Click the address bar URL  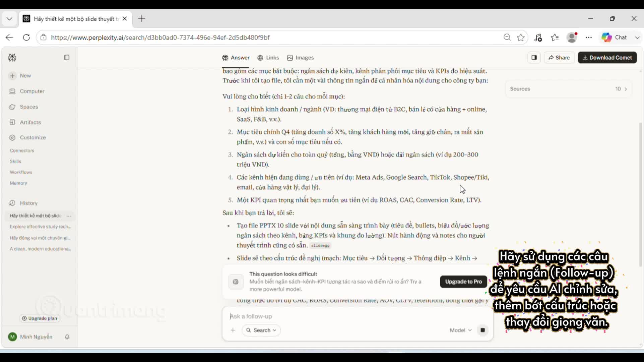160,38
